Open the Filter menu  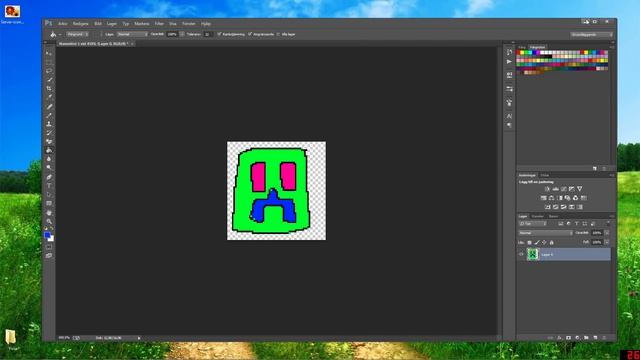click(159, 24)
